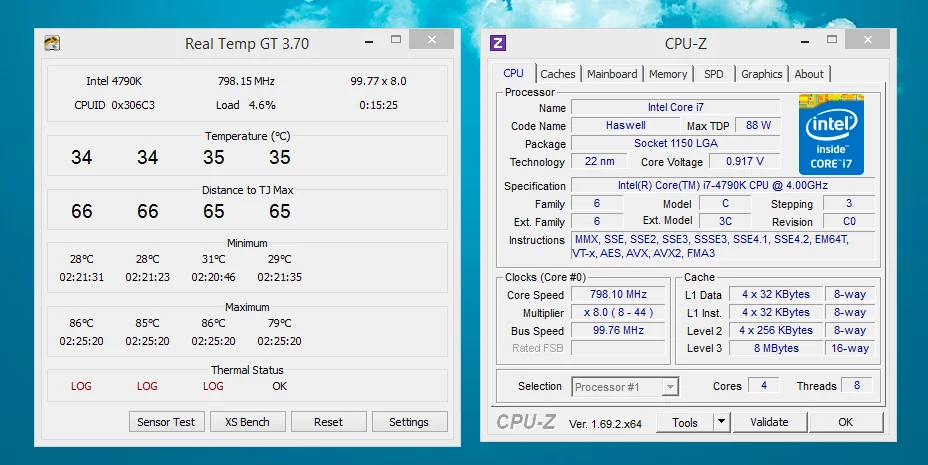Viewport: 928px width, 465px height.
Task: Maximize the CPU-Z window
Action: tap(832, 40)
